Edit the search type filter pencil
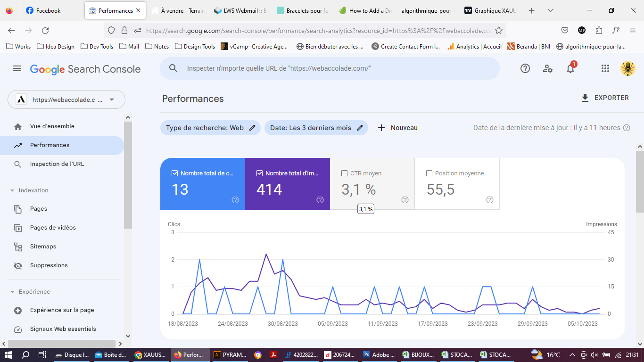The width and height of the screenshot is (644, 362). coord(252,128)
